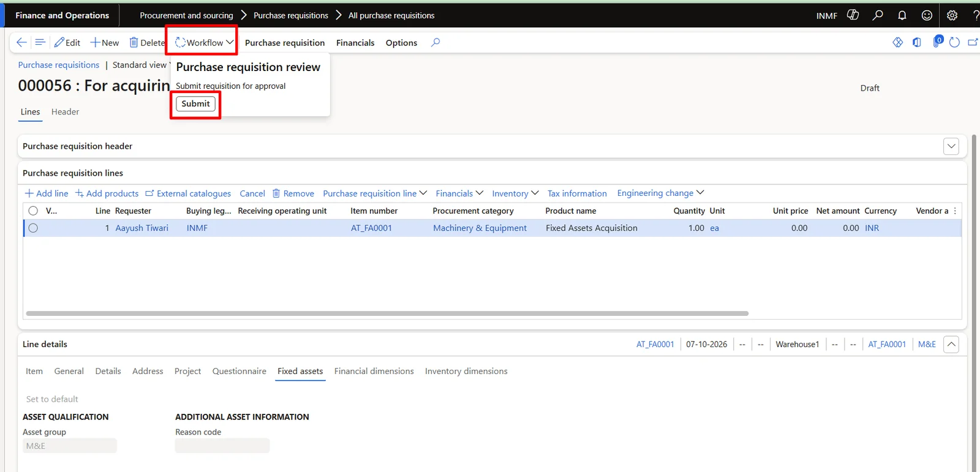This screenshot has height=472, width=980.
Task: Open the Settings gear
Action: pos(952,15)
